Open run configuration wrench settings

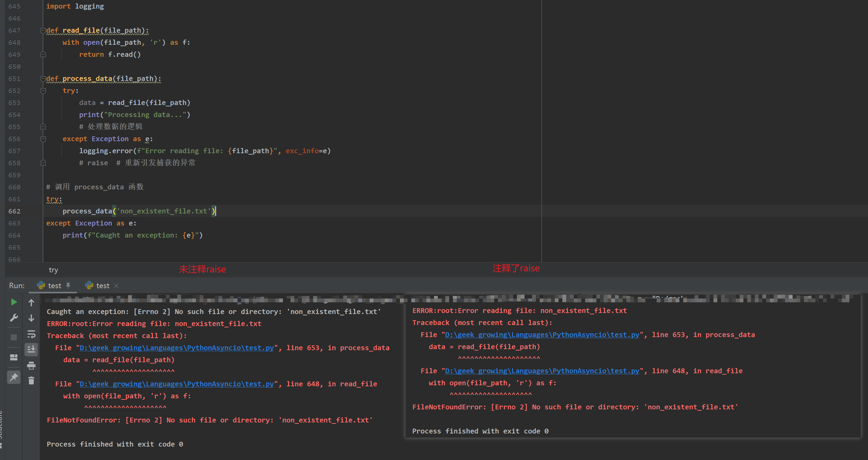[14, 317]
